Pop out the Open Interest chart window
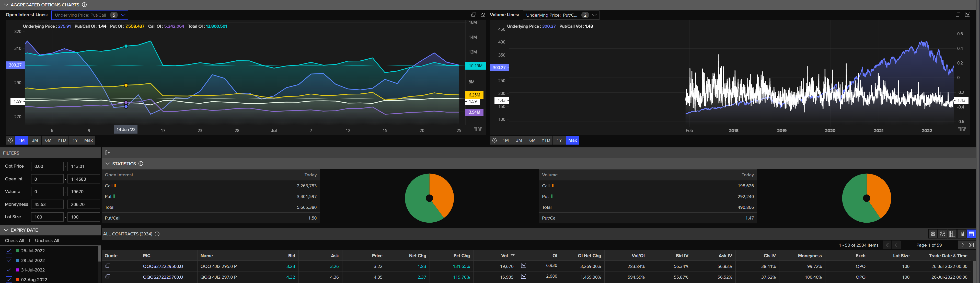980x283 pixels. coord(474,15)
